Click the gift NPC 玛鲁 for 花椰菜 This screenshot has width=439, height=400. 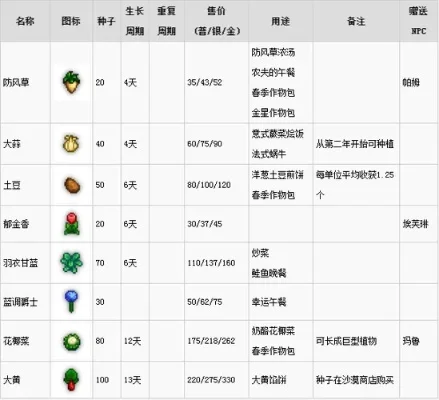[x=411, y=341]
